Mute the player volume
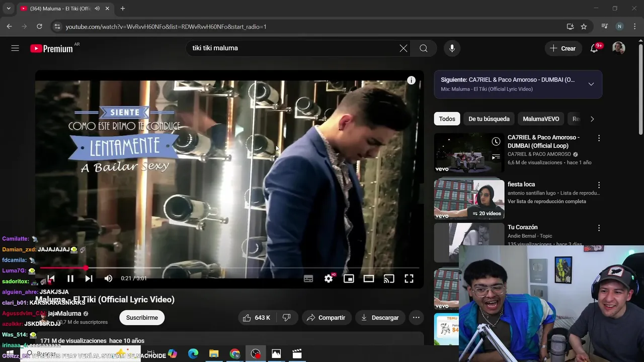This screenshot has height=362, width=644. [x=108, y=279]
